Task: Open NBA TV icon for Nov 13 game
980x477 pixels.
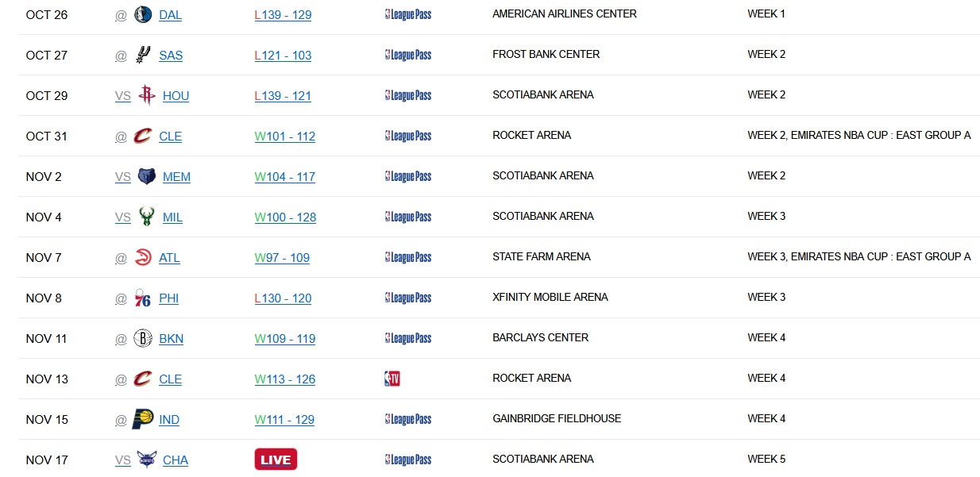Action: 392,379
